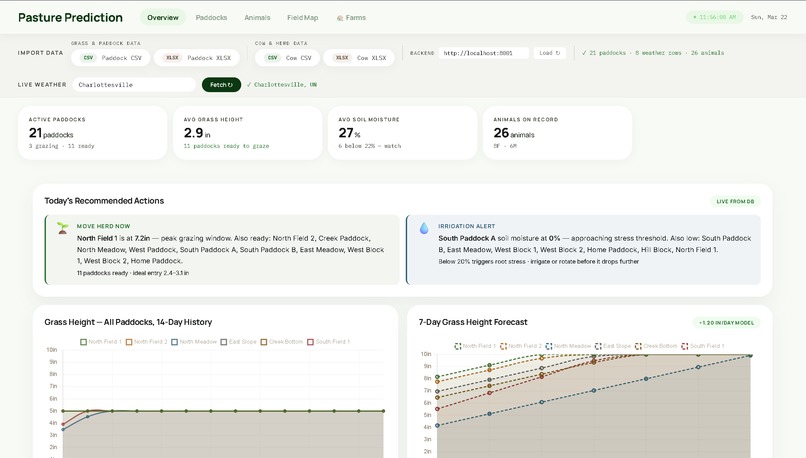Click the water drop Irrigation Alert icon
Image resolution: width=806 pixels, height=458 pixels.
coord(424,228)
